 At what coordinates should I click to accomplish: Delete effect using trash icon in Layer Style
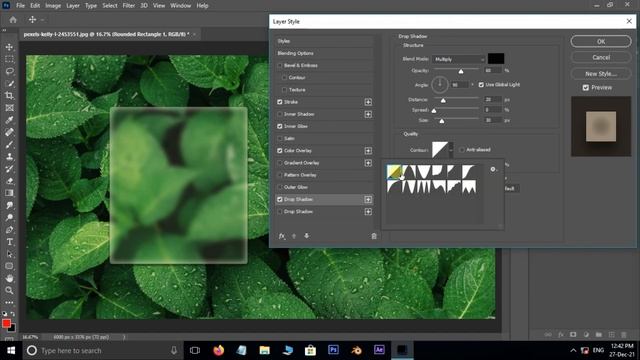click(x=374, y=236)
